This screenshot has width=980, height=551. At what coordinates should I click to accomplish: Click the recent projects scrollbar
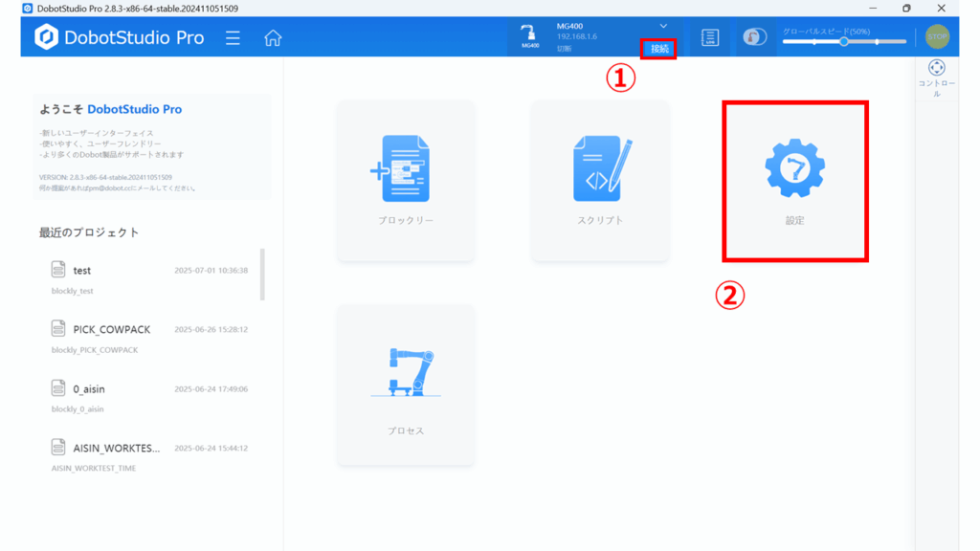pos(262,275)
